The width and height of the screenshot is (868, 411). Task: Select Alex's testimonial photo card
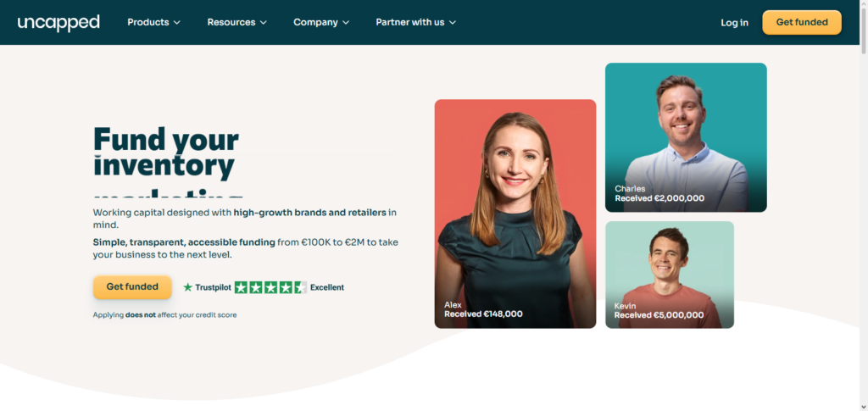click(x=515, y=214)
